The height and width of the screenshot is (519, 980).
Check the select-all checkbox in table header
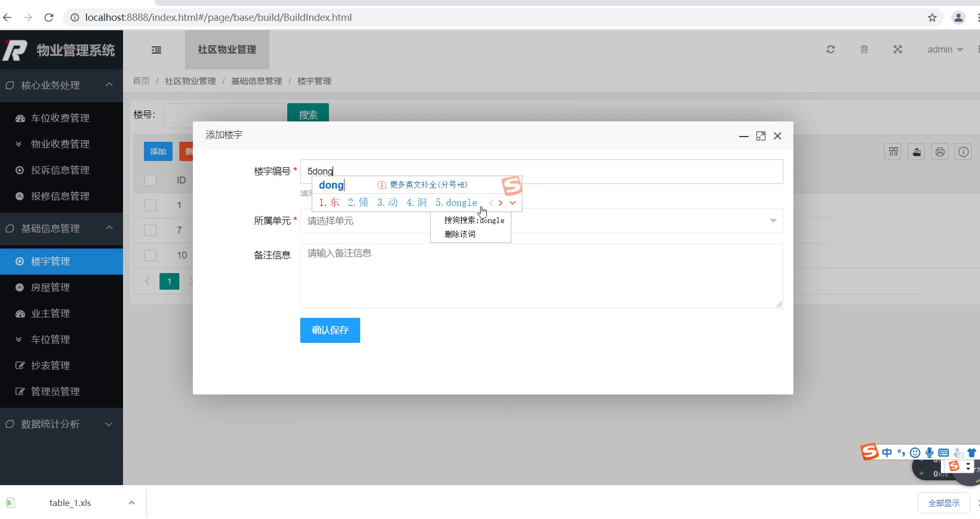click(x=151, y=180)
